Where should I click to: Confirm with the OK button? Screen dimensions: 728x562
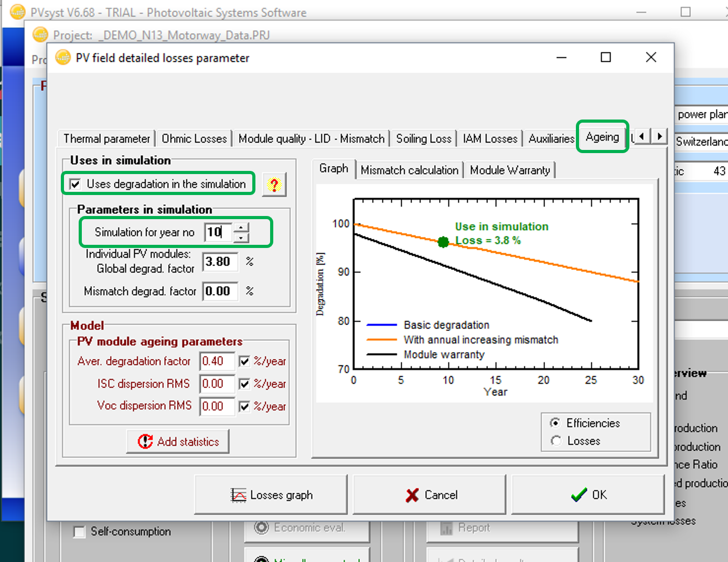pos(588,494)
